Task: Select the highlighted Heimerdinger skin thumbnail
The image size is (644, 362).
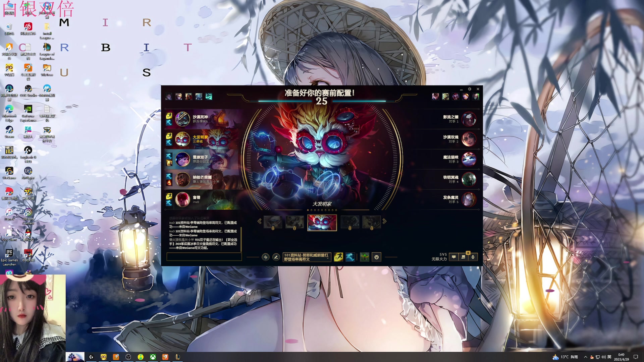Action: coord(322,223)
